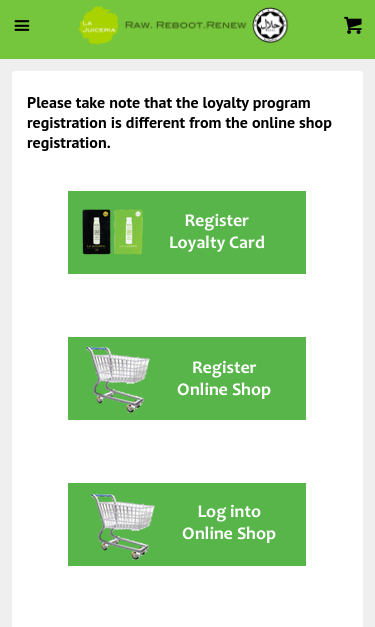Image resolution: width=375 pixels, height=627 pixels.
Task: Select the Register Loyalty Card button
Action: 187,232
